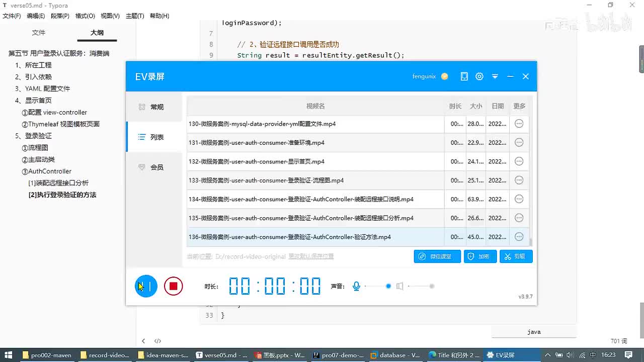Open more options for video 132 显示首页
The height and width of the screenshot is (362, 644).
(x=519, y=161)
